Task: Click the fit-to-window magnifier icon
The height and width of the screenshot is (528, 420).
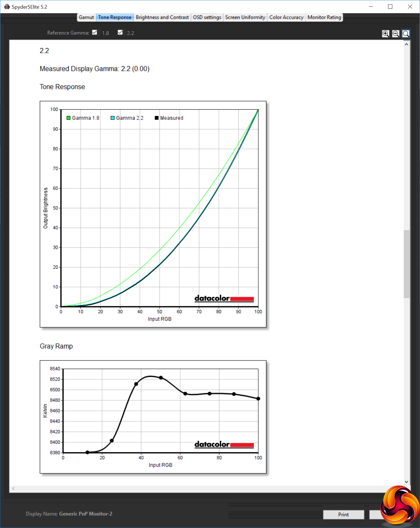Action: tap(406, 34)
